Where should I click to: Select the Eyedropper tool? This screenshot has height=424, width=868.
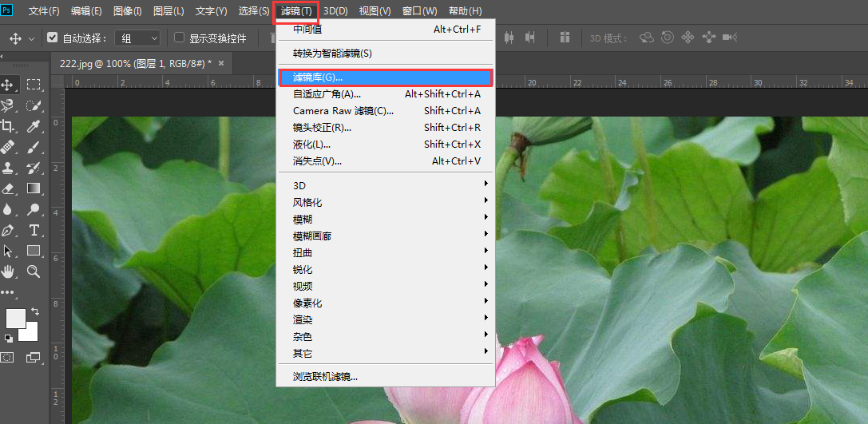[x=34, y=125]
